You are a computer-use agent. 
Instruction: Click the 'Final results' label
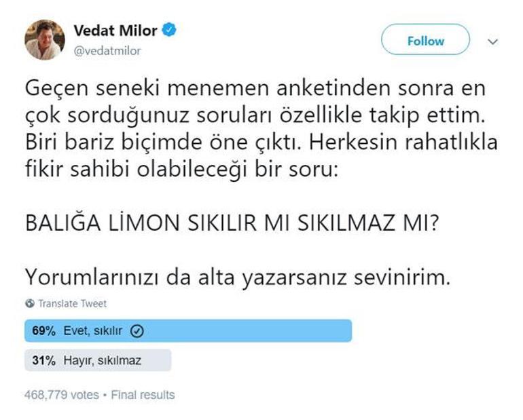[x=143, y=395]
